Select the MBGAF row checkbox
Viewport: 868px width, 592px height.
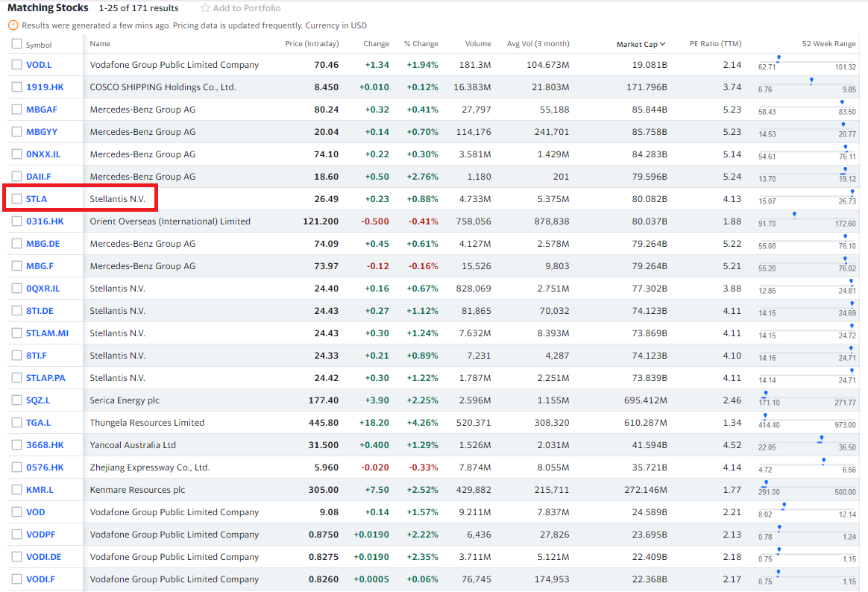16,110
